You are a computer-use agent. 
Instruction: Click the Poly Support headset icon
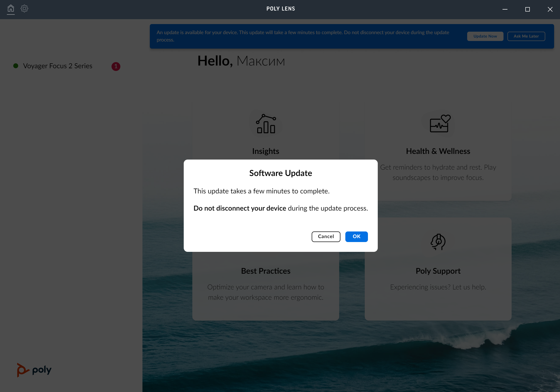[438, 242]
